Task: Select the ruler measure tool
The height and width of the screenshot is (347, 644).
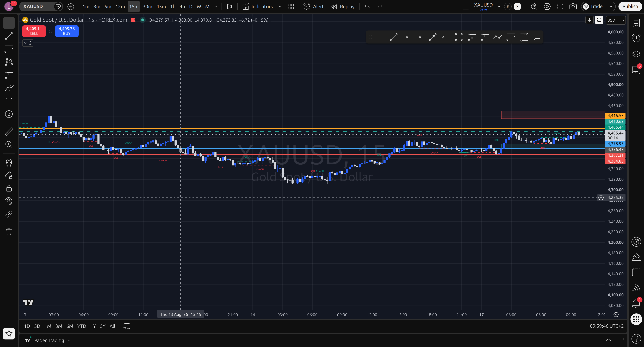Action: (x=9, y=131)
